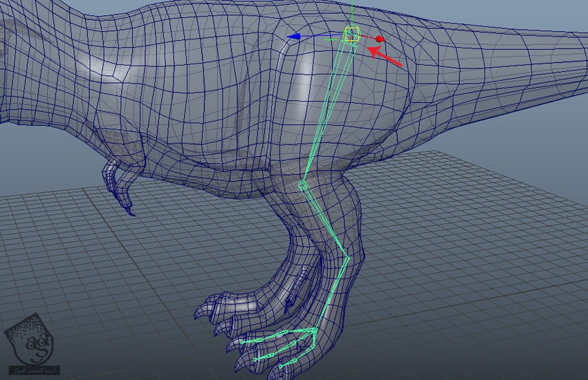Click the foot joint where toe bones meet
588x380 pixels.
click(315, 332)
